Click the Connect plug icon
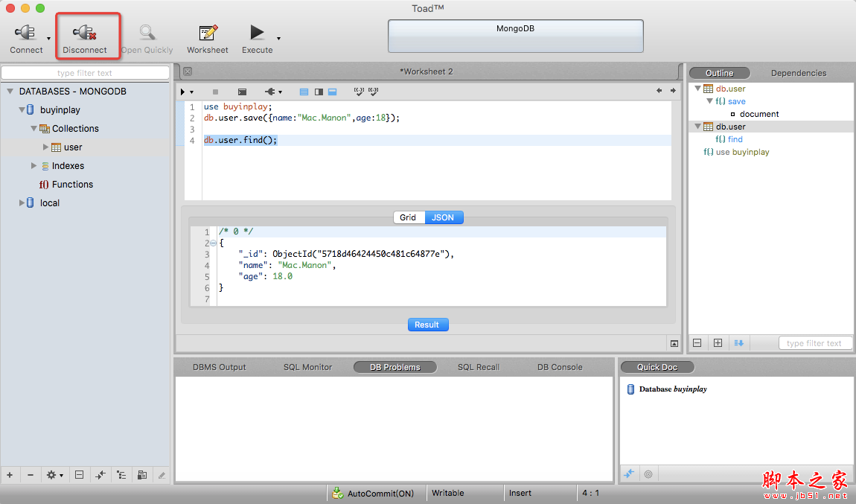The height and width of the screenshot is (504, 856). 25,33
